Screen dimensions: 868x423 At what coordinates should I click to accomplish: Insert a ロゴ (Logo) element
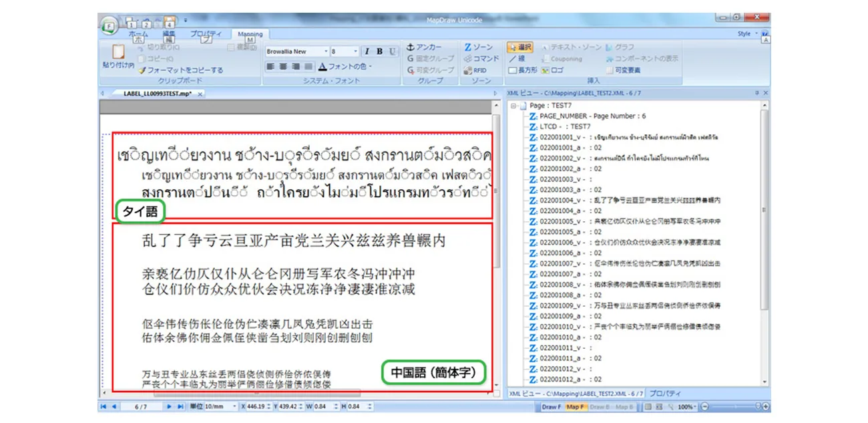(552, 69)
